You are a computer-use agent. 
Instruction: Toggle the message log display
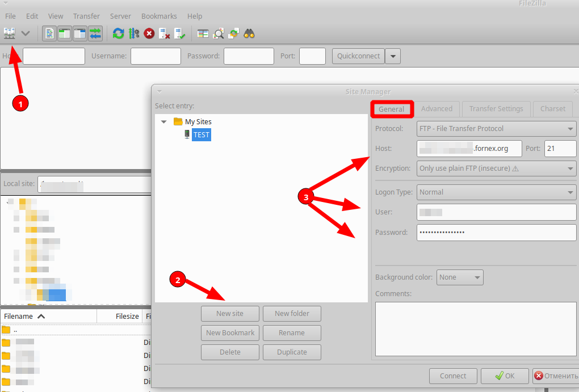[49, 33]
